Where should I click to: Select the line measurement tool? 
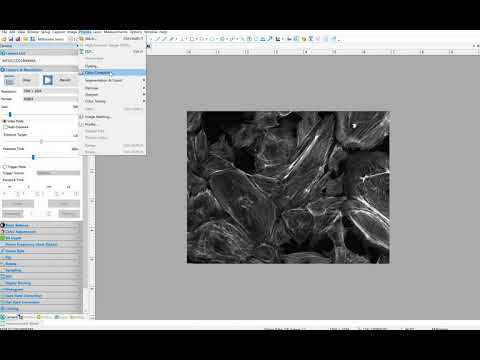pos(157,39)
